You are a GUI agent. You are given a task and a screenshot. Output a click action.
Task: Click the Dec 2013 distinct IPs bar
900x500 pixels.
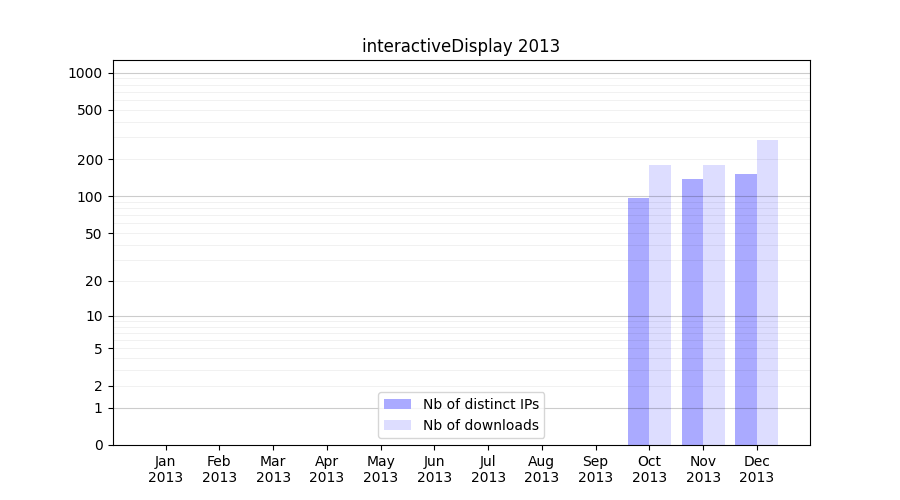[x=746, y=310]
